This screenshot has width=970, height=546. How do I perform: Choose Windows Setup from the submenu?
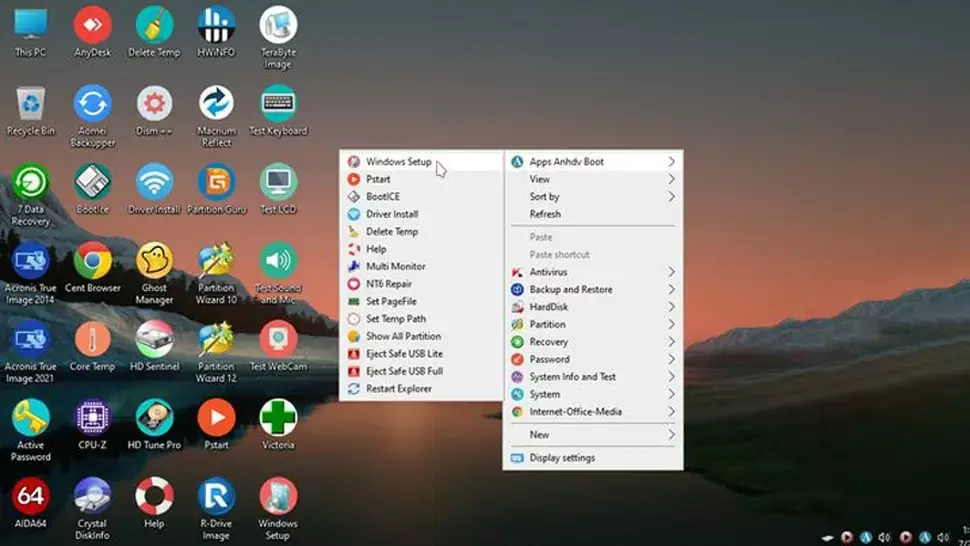tap(398, 162)
